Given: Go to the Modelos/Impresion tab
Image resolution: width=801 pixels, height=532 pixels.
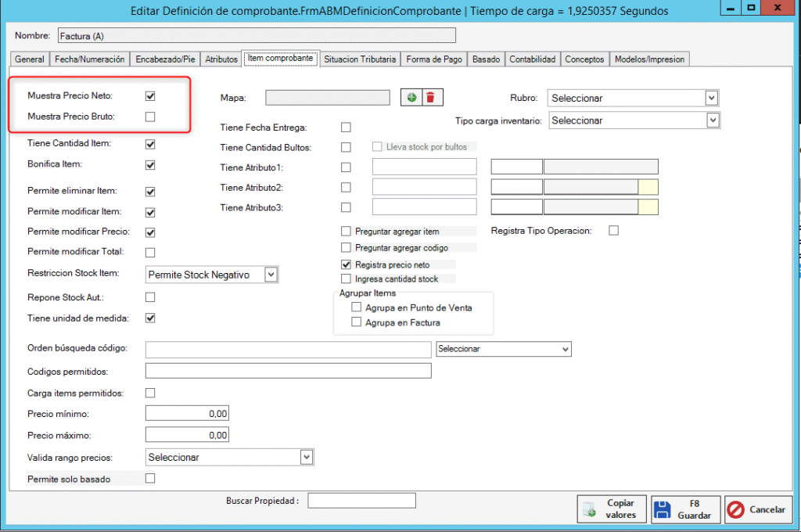Looking at the screenshot, I should [649, 59].
